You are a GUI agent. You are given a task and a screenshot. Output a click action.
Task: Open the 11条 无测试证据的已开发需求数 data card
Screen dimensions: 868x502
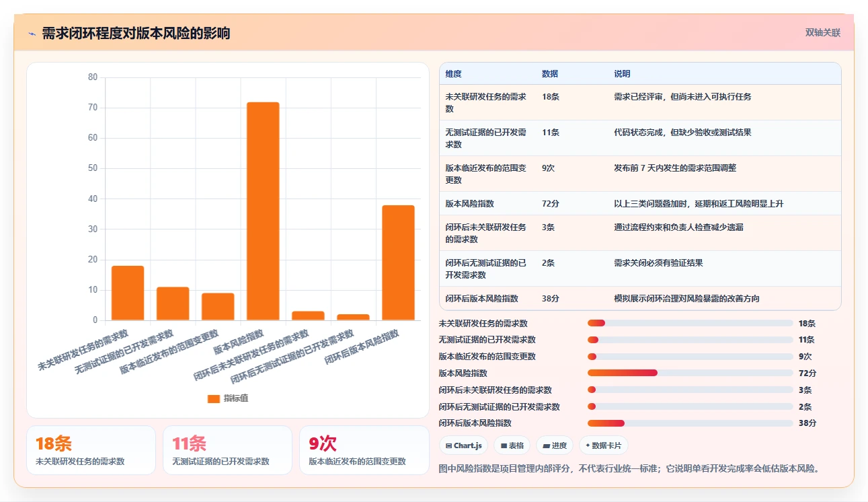227,450
